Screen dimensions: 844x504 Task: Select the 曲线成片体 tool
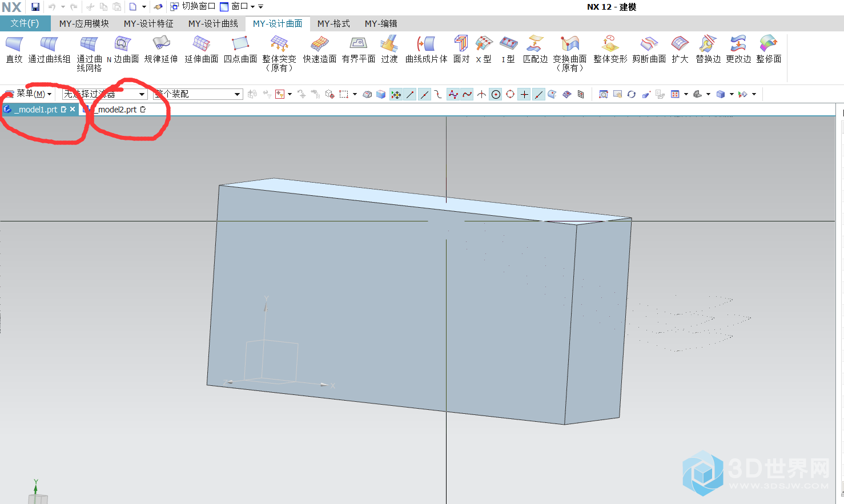coord(427,50)
